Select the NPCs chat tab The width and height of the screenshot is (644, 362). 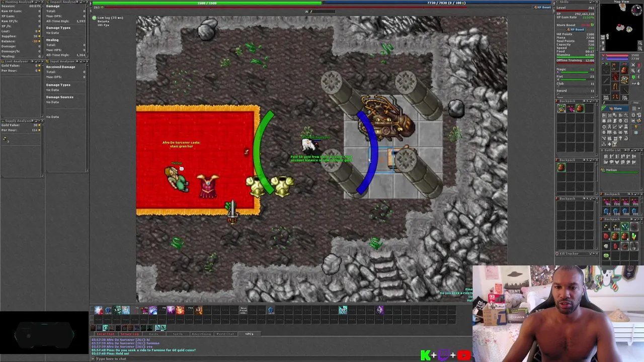(x=249, y=334)
